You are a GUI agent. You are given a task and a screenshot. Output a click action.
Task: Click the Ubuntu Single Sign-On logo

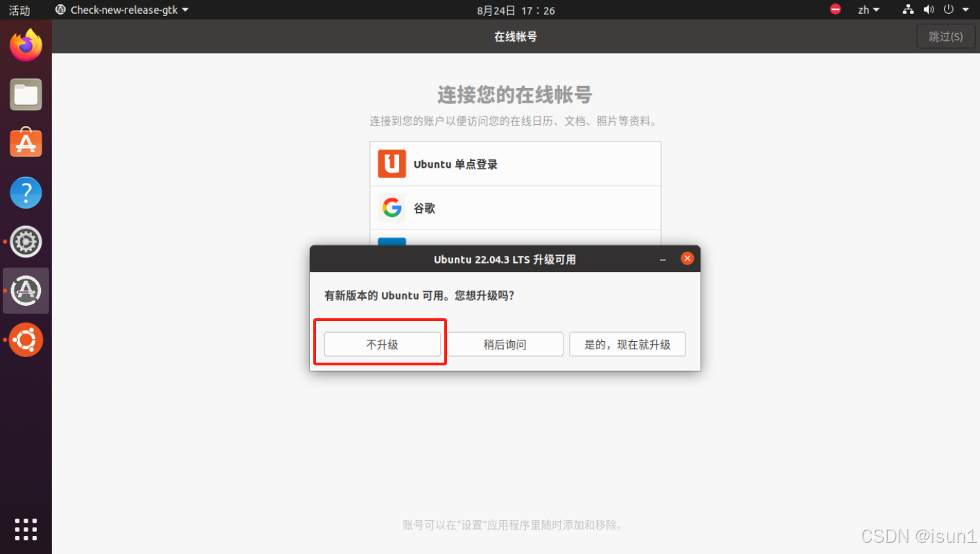point(392,164)
